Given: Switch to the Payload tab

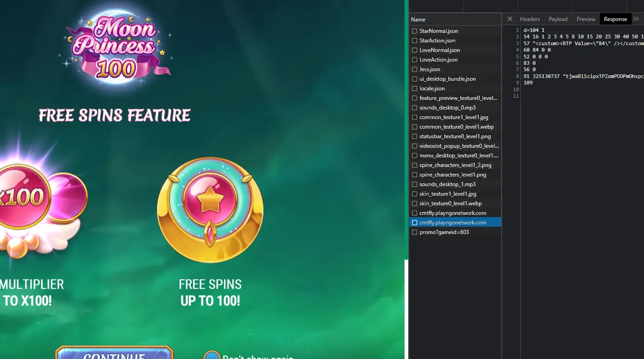Looking at the screenshot, I should click(558, 19).
